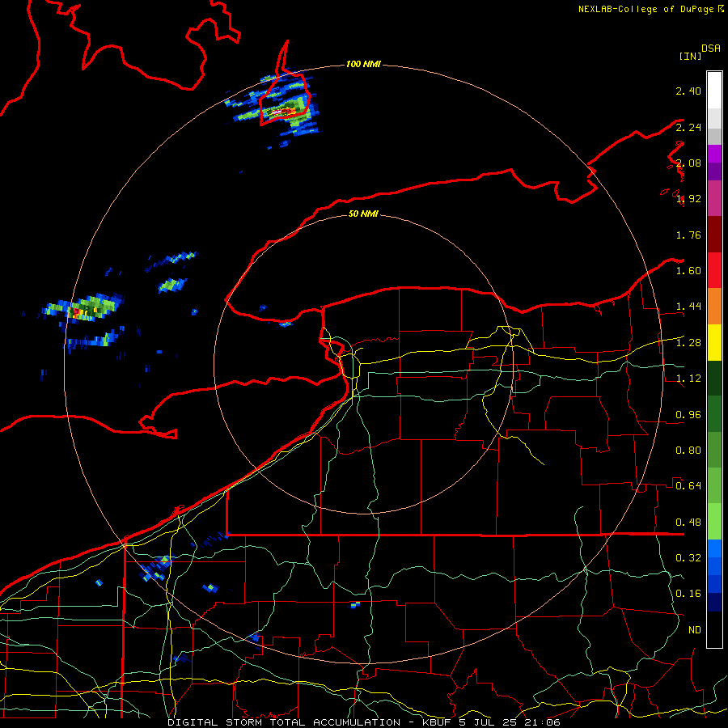Select the 1.28 legend value
The image size is (728, 728).
pyautogui.click(x=688, y=343)
